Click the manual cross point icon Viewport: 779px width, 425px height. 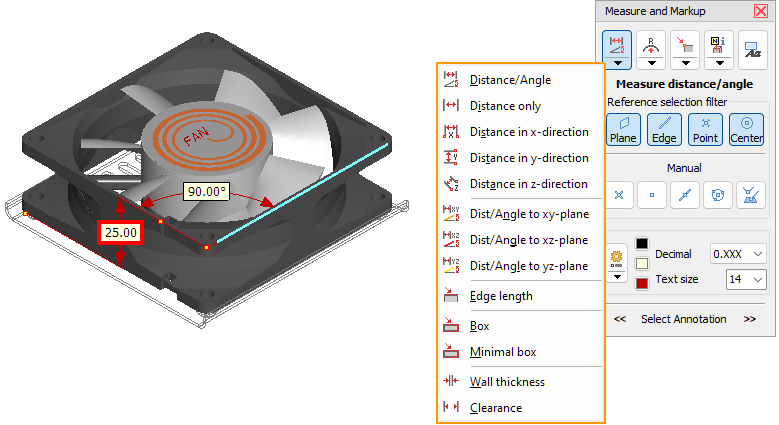tap(619, 195)
